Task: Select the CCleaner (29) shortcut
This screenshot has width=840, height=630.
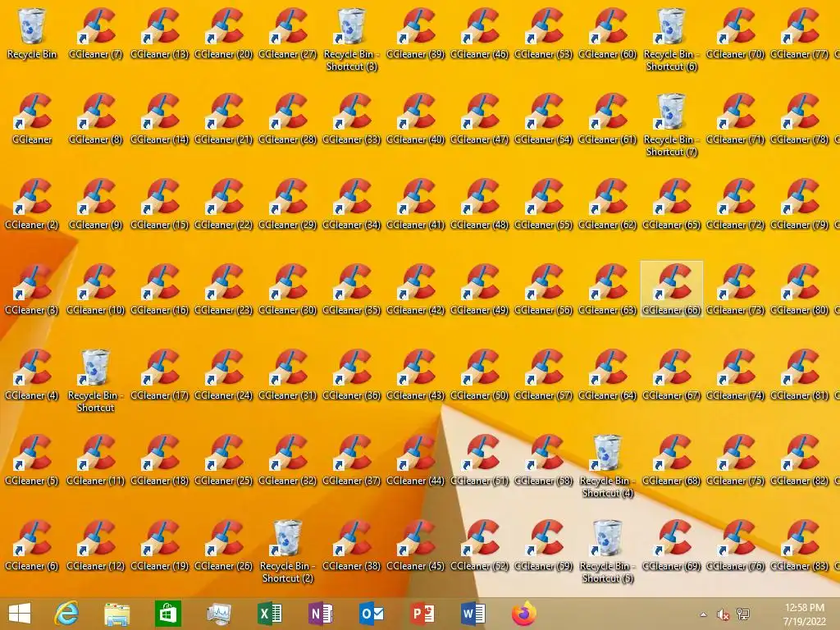Action: [x=288, y=203]
